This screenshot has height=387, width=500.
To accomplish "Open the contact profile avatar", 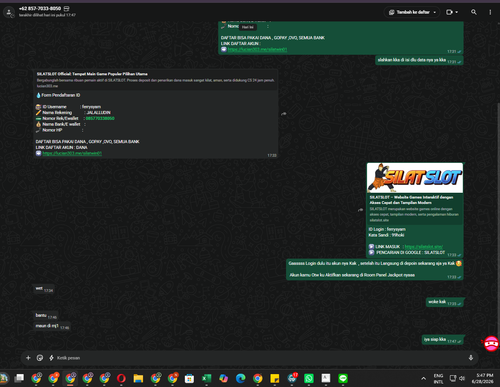I will coord(9,12).
